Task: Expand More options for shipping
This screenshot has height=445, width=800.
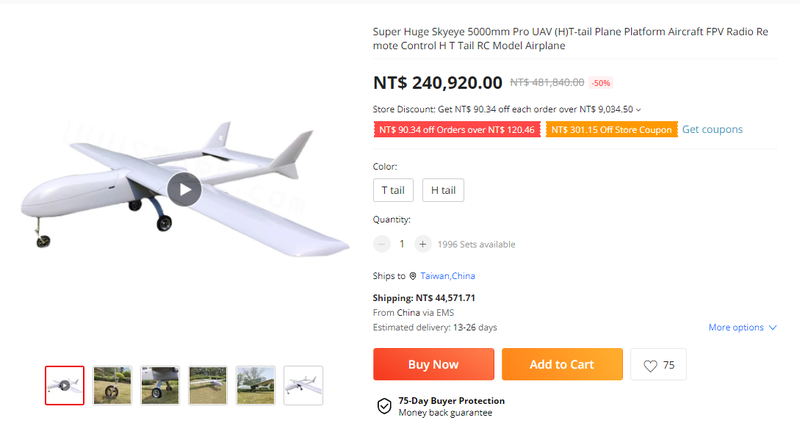Action: 742,328
